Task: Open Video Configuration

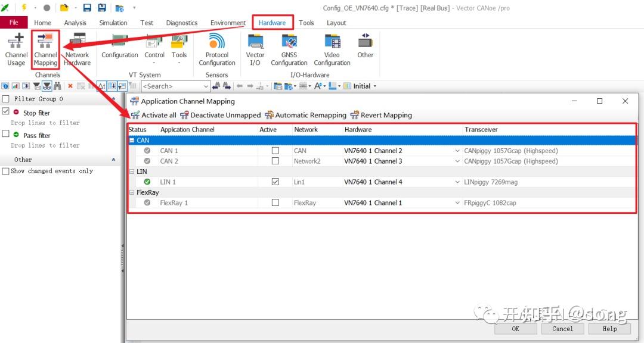Action: (x=332, y=50)
